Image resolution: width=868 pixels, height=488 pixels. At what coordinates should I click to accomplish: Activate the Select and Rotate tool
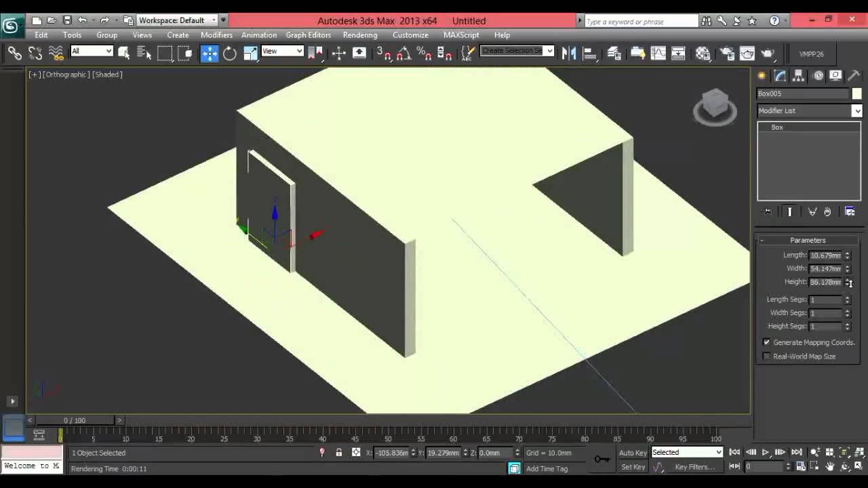[230, 53]
